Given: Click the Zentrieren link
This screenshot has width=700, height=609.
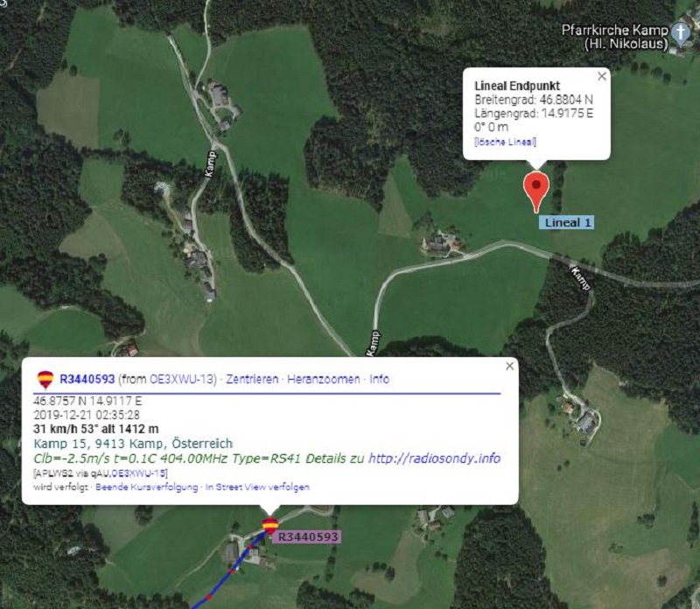Looking at the screenshot, I should (252, 379).
